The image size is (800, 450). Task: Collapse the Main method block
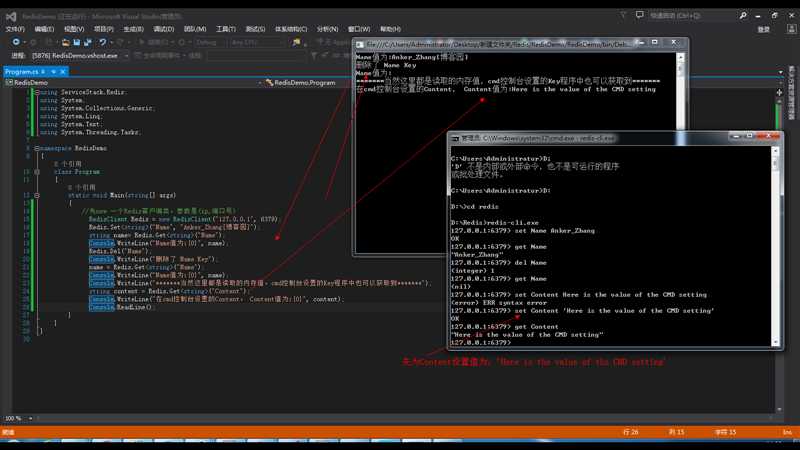(37, 195)
